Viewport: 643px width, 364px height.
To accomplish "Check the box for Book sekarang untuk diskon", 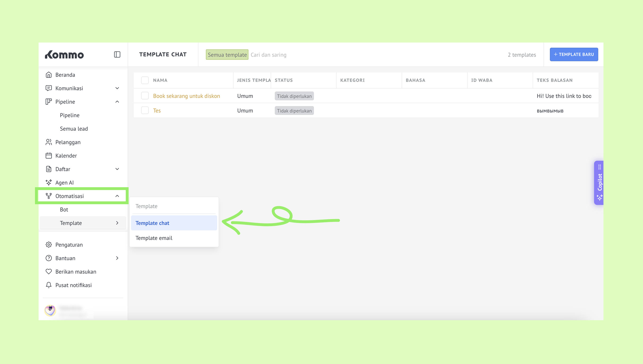I will pos(145,96).
